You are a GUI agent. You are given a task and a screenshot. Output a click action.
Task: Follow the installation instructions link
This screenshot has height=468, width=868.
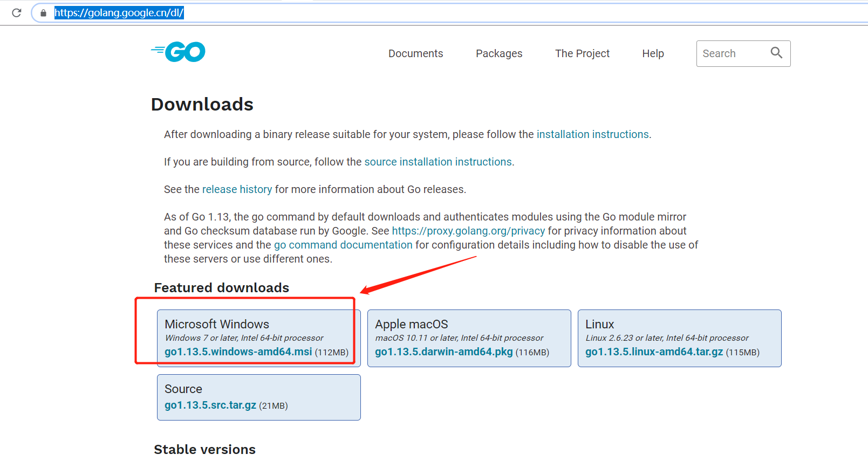592,134
